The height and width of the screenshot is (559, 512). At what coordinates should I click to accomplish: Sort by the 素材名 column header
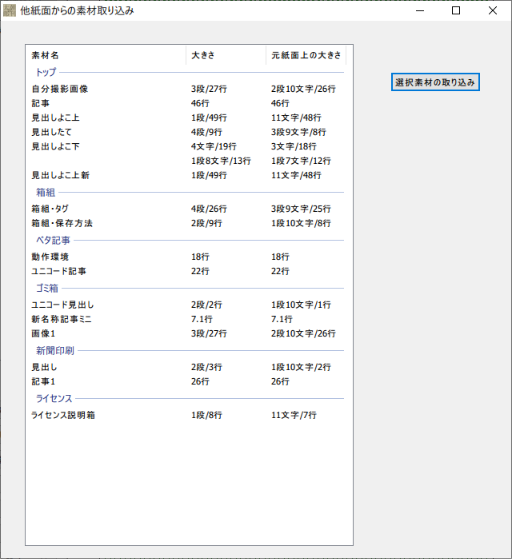106,55
